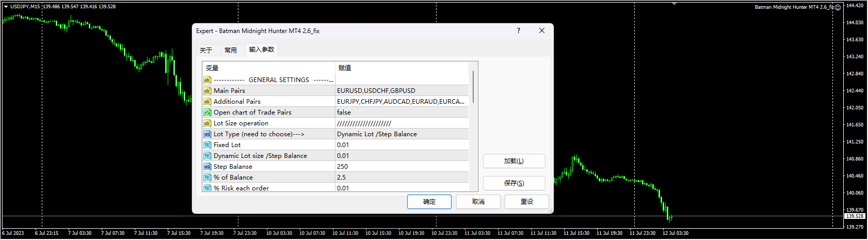Click Dynamic Lot size /Step Balance value 0.01
This screenshot has height=240, width=868.
(402, 156)
